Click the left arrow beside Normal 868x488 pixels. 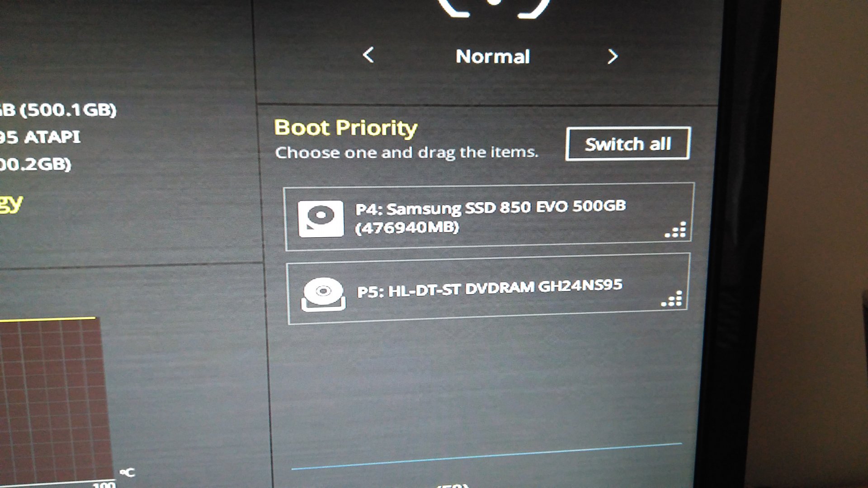pos(368,56)
